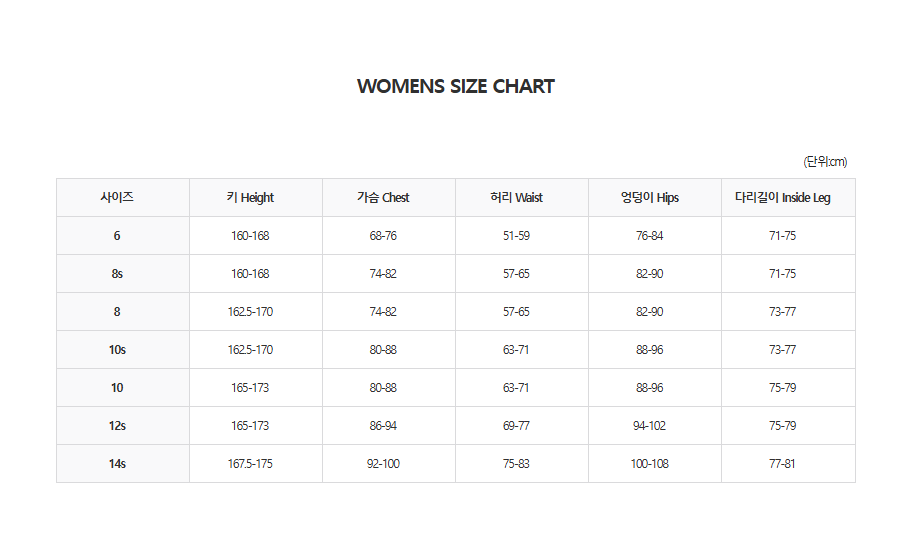This screenshot has width=921, height=533.
Task: Click the 사이즈 column header
Action: coord(117,198)
